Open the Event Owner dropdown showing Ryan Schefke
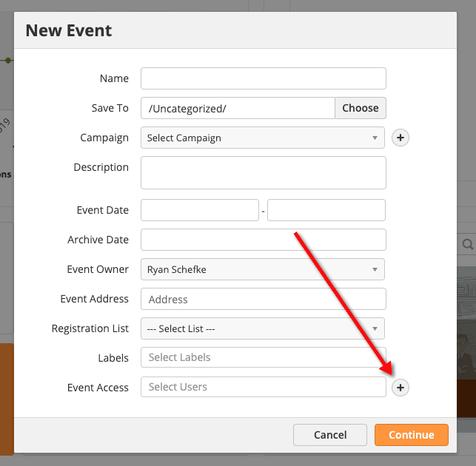Image resolution: width=476 pixels, height=466 pixels. [263, 269]
